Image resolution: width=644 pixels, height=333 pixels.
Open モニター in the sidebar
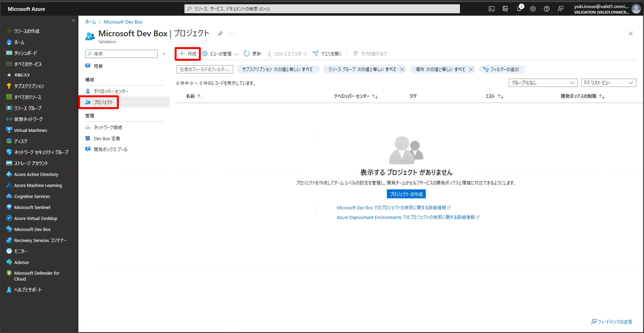click(x=21, y=251)
